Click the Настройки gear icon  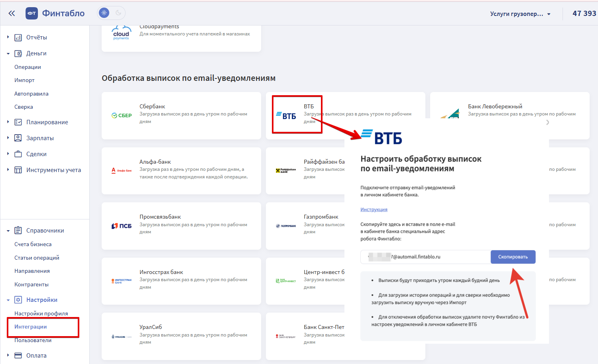pos(18,300)
